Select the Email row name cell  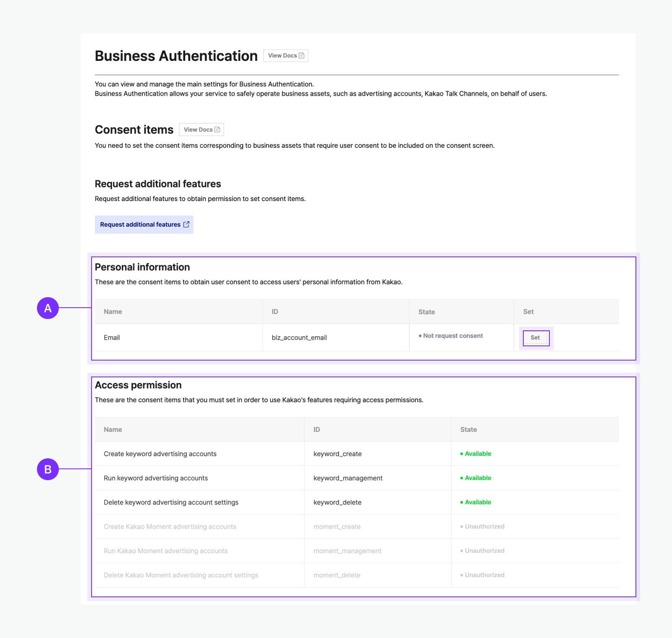(112, 337)
